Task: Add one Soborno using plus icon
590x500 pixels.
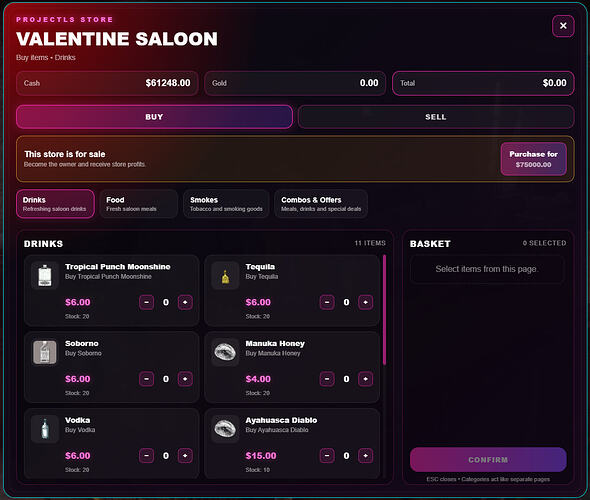Action: [185, 379]
